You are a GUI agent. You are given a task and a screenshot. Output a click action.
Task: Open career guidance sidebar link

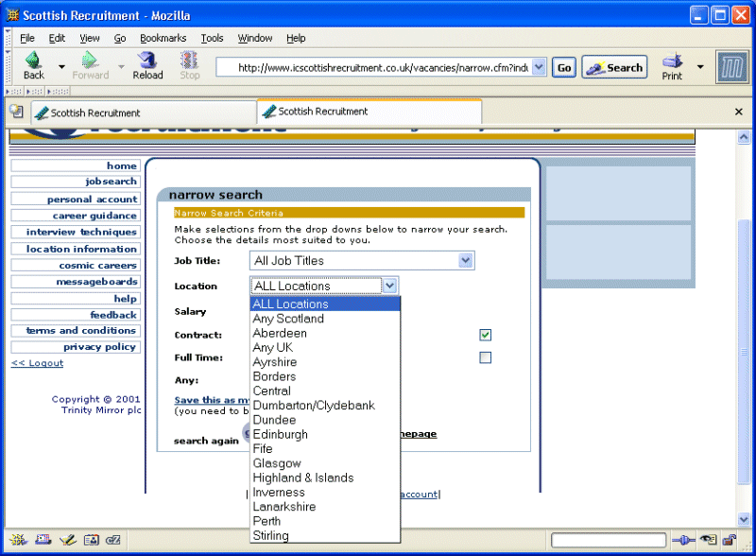pos(76,216)
